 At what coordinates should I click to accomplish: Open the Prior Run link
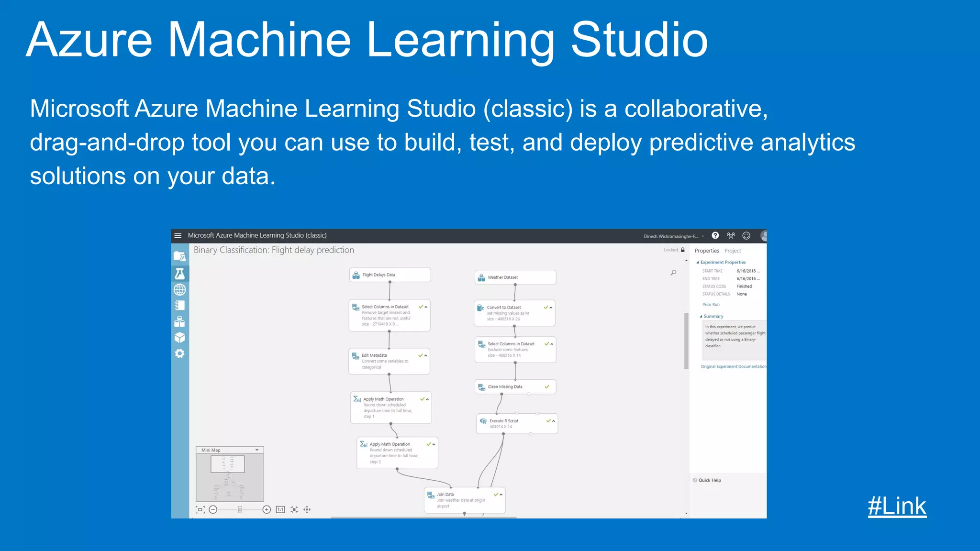pos(711,304)
